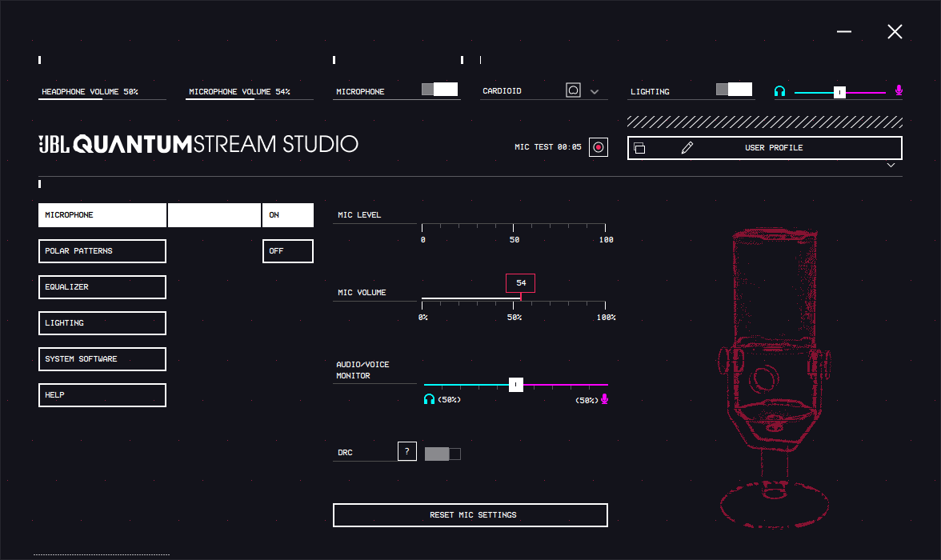Open the Polar Patterns section
941x560 pixels.
coord(102,251)
